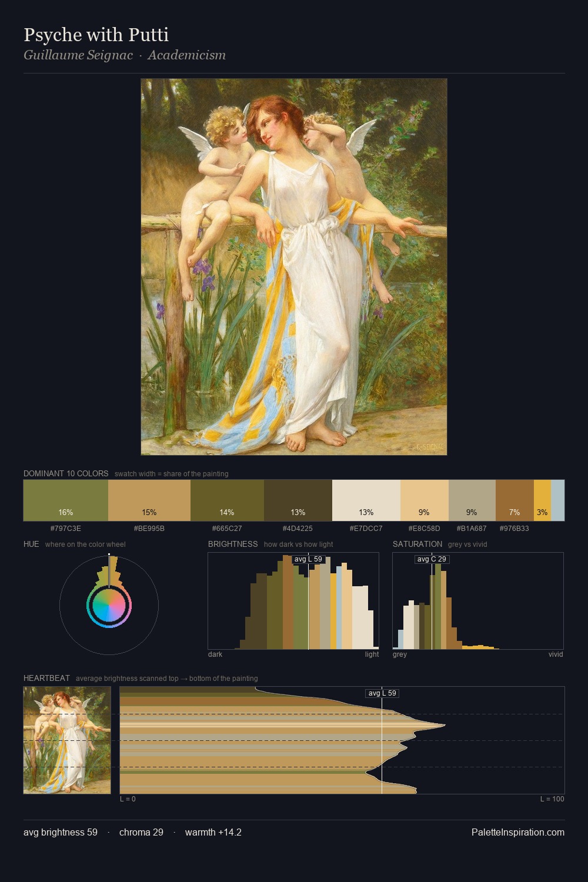Viewport: 588px width, 882px height.
Task: Click artist name Guillaume Seignac
Action: point(78,55)
